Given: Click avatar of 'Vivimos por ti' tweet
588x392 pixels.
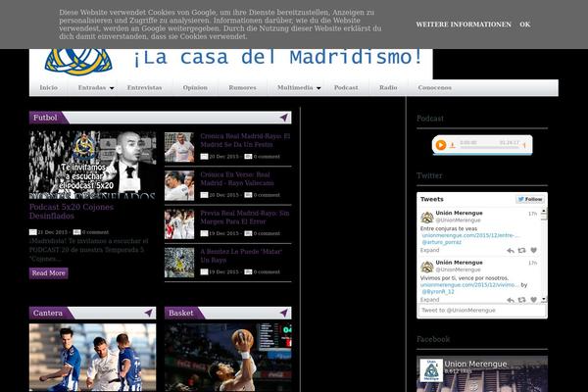Looking at the screenshot, I should (x=426, y=267).
